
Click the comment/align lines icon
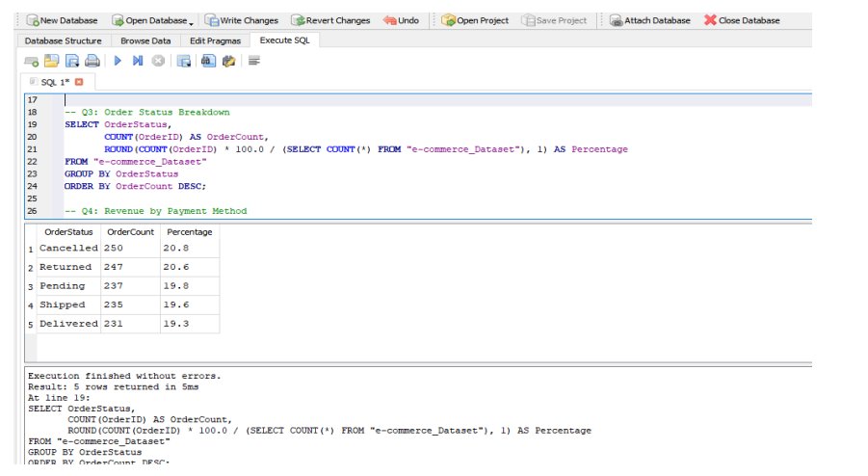click(254, 61)
